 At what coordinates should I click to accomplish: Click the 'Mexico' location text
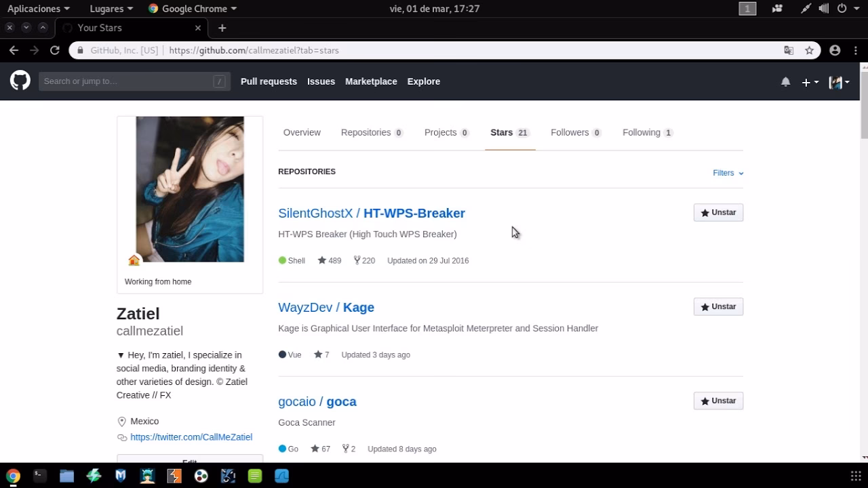(144, 421)
